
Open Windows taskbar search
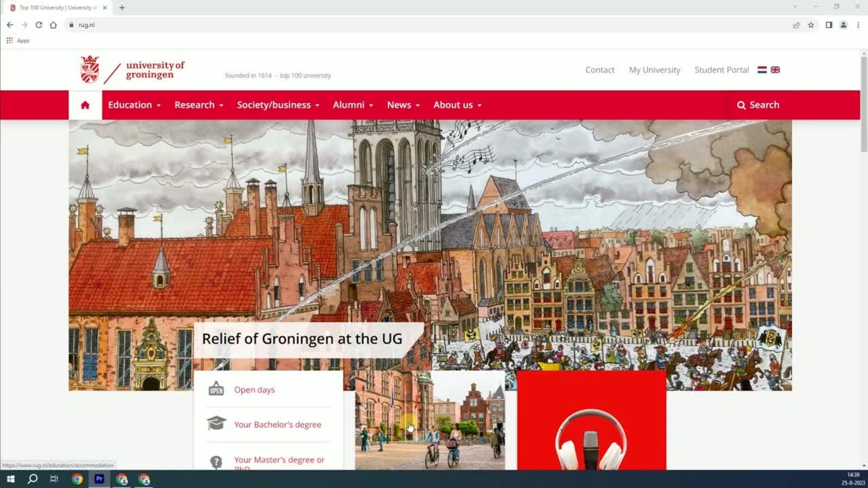click(33, 479)
